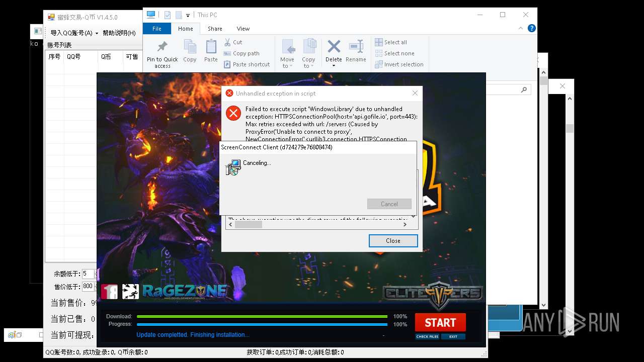The image size is (644, 362).
Task: Open Customize Quick Access Toolbar dropdown
Action: pyautogui.click(x=188, y=16)
